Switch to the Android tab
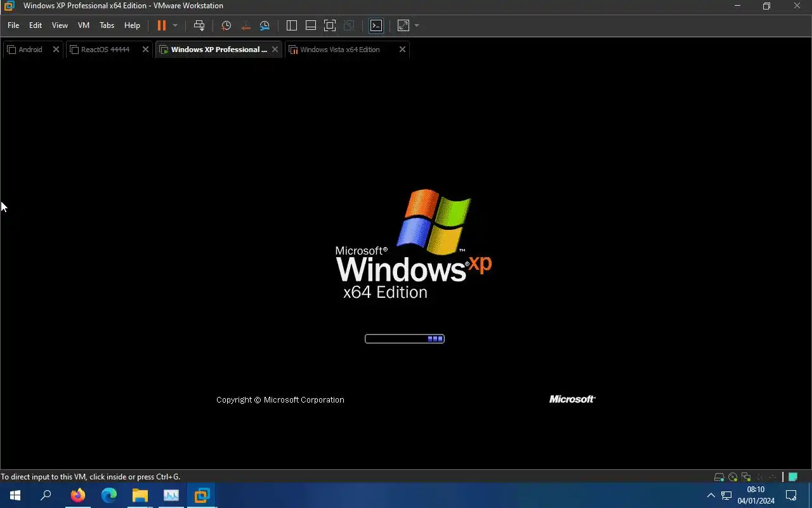 pyautogui.click(x=30, y=50)
